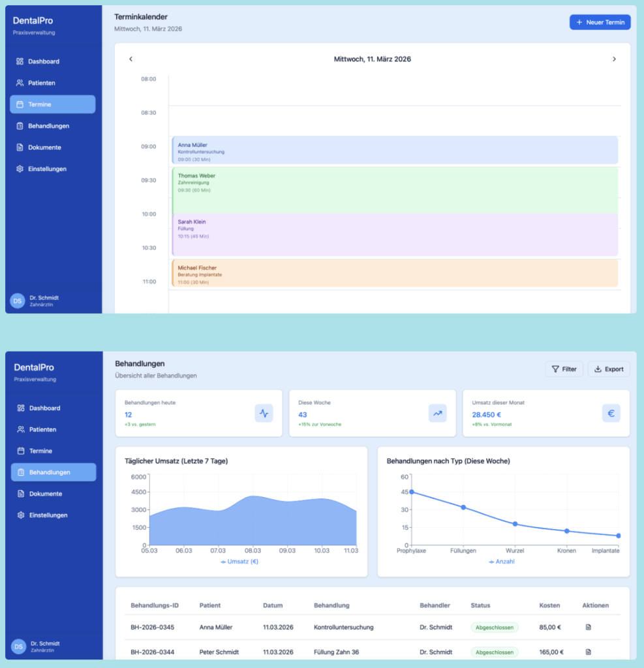Click the euro icon in Umsatz dieser Monat card
Screen dimensions: 644x668
pos(611,413)
